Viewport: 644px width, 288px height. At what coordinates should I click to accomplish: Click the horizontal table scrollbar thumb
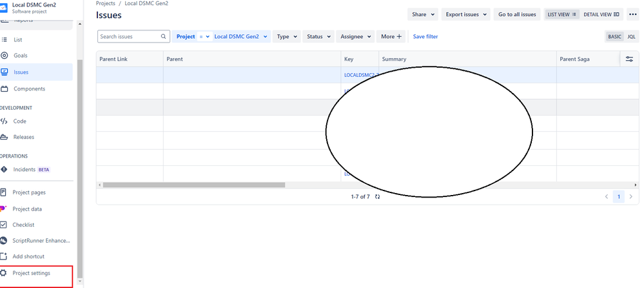(x=194, y=185)
